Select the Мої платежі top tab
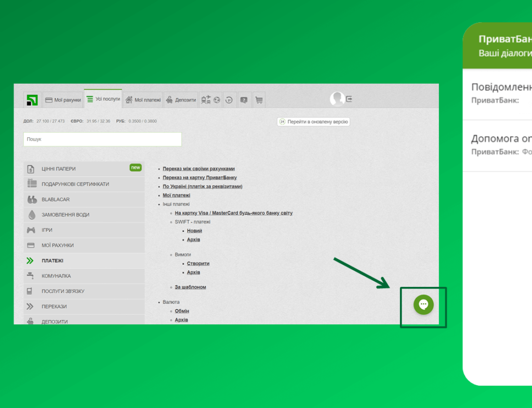Image resolution: width=532 pixels, height=408 pixels. pyautogui.click(x=143, y=100)
